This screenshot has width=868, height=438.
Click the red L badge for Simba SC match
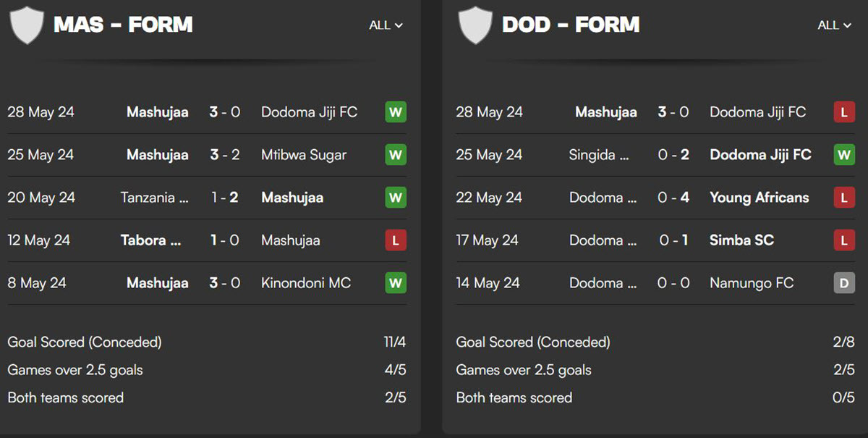[844, 240]
